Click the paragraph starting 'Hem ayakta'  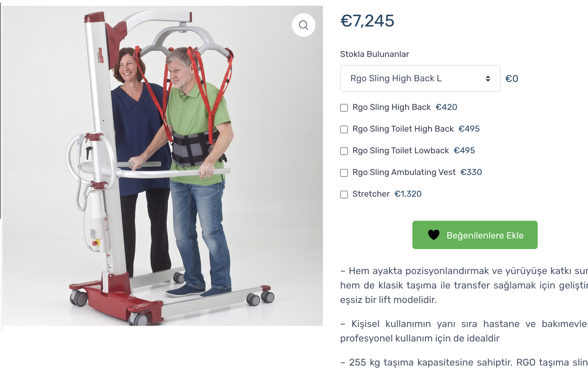pos(464,285)
